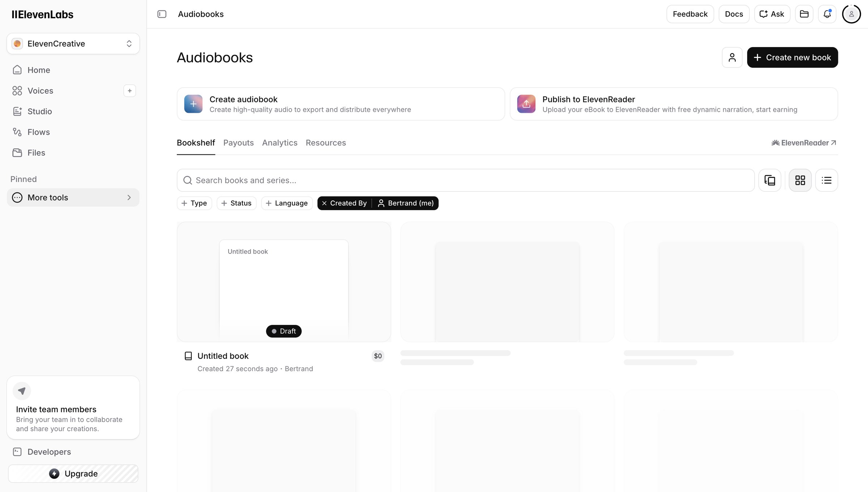Screen dimensions: 868x492
Task: Click the Invite team members card
Action: tap(73, 408)
